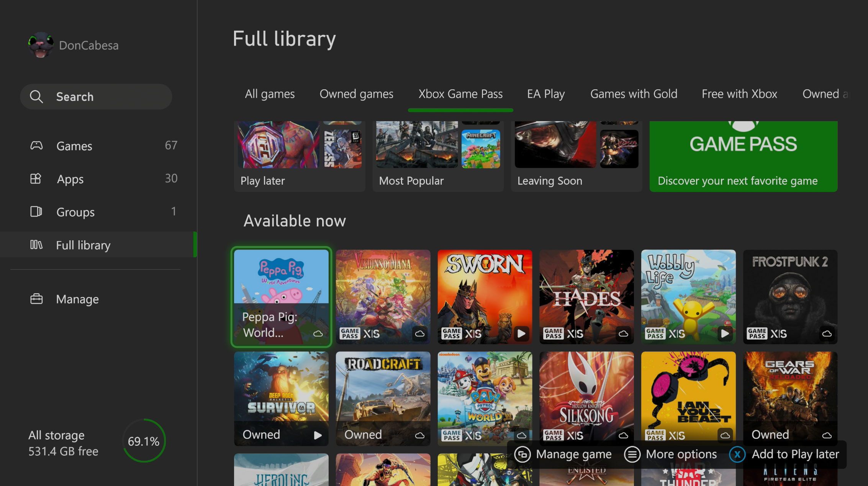Select Full library in sidebar
Viewport: 868px width, 486px height.
(x=83, y=245)
